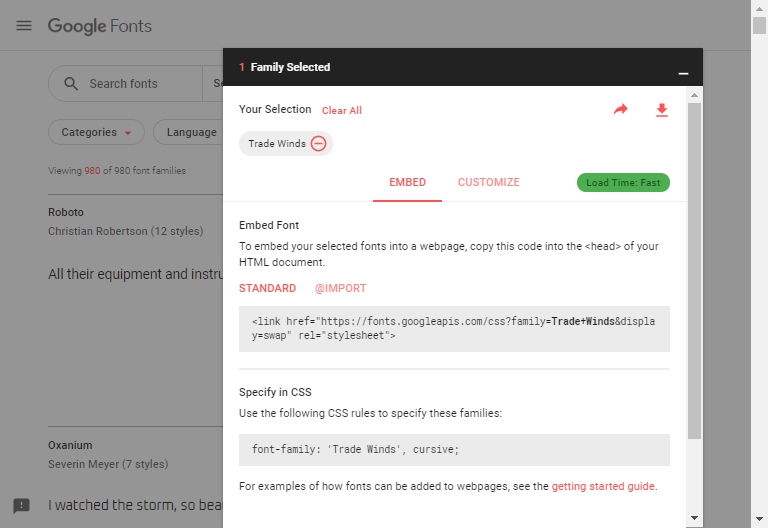The height and width of the screenshot is (528, 768).
Task: Click the Your Selection label
Action: coord(275,109)
